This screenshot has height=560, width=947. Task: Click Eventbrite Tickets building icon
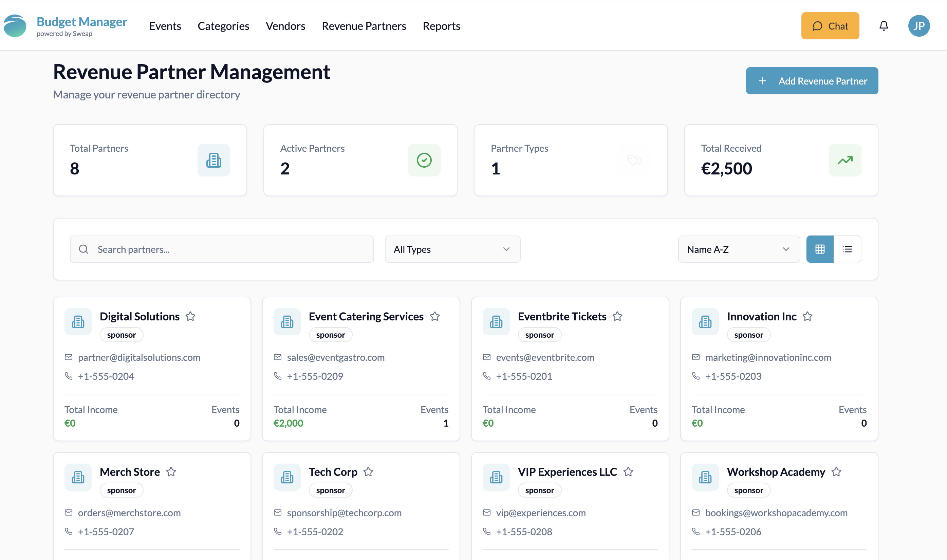point(496,322)
